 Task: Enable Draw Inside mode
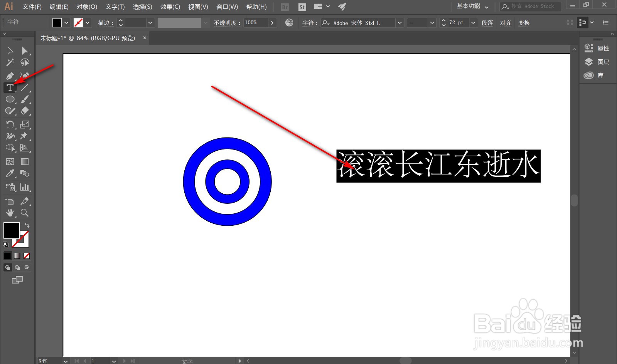coord(27,267)
